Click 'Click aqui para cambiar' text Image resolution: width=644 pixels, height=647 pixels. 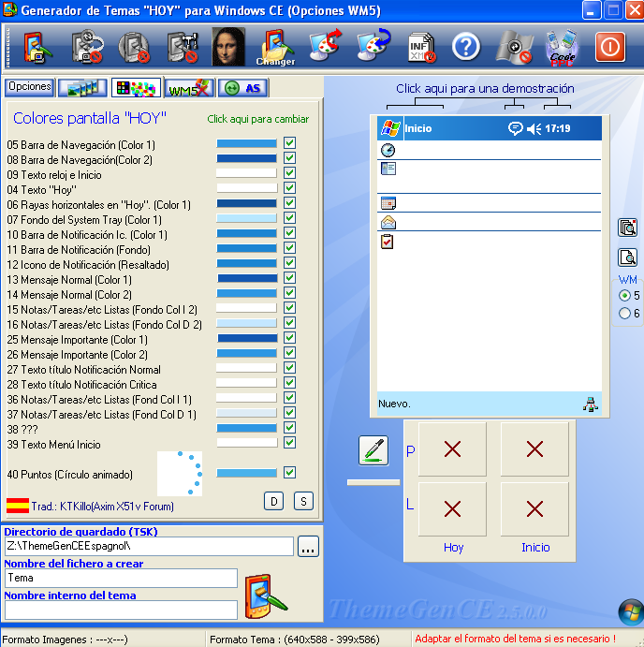tap(257, 119)
